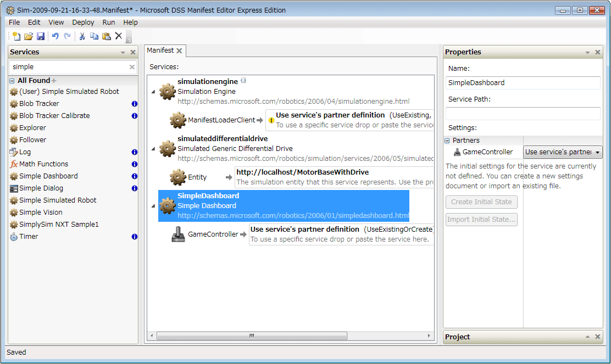Viewport: 611px width, 364px height.
Task: Click the Service Path input field
Action: 523,114
